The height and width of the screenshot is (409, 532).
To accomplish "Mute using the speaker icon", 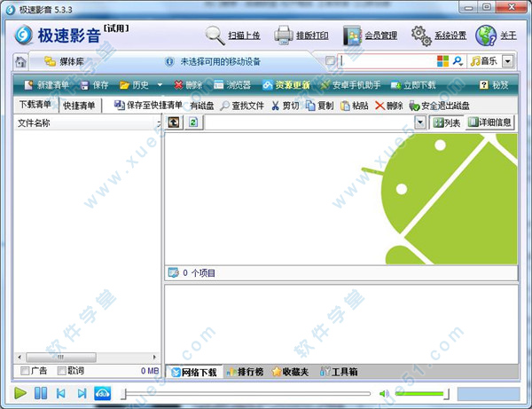I will point(384,394).
